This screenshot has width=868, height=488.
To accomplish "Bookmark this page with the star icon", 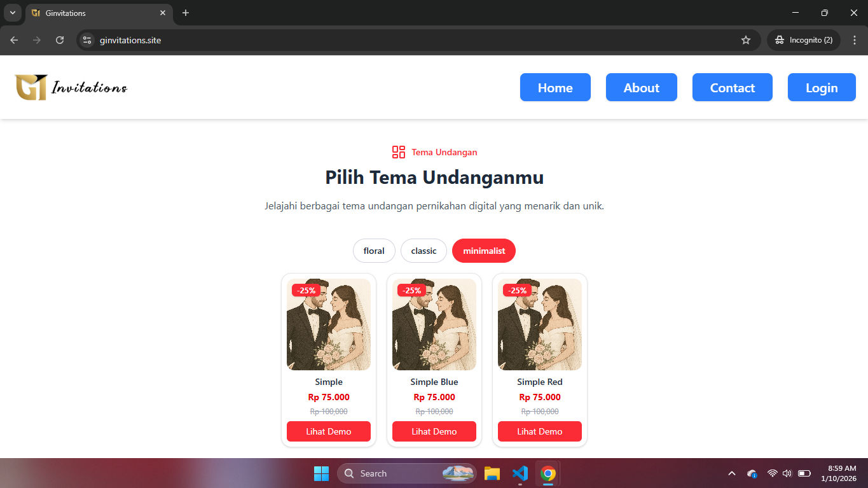I will (x=746, y=40).
